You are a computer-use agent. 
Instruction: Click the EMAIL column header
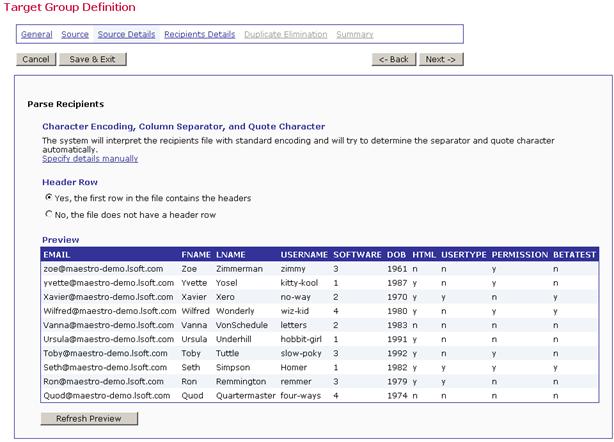(x=57, y=254)
